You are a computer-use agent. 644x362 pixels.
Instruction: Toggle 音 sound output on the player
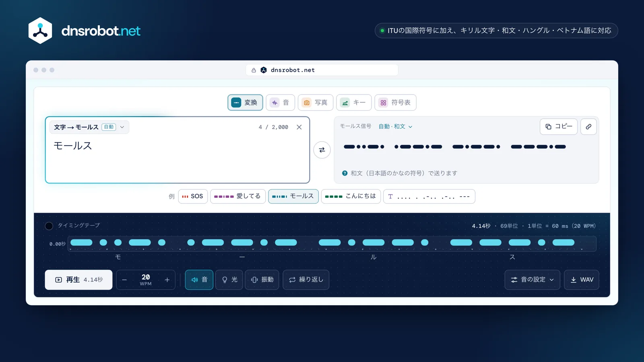tap(199, 280)
